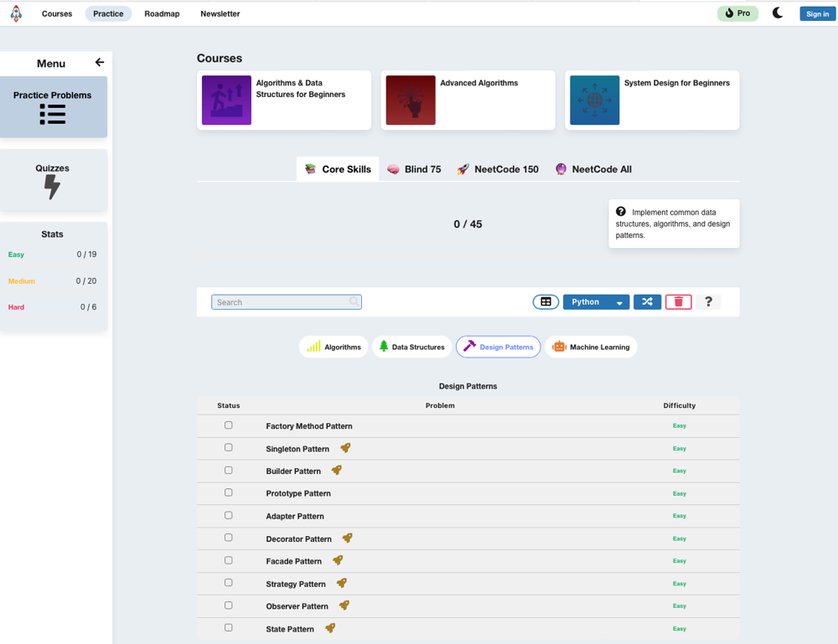Collapse the Menu with back arrow
Image resolution: width=838 pixels, height=644 pixels.
[x=99, y=63]
